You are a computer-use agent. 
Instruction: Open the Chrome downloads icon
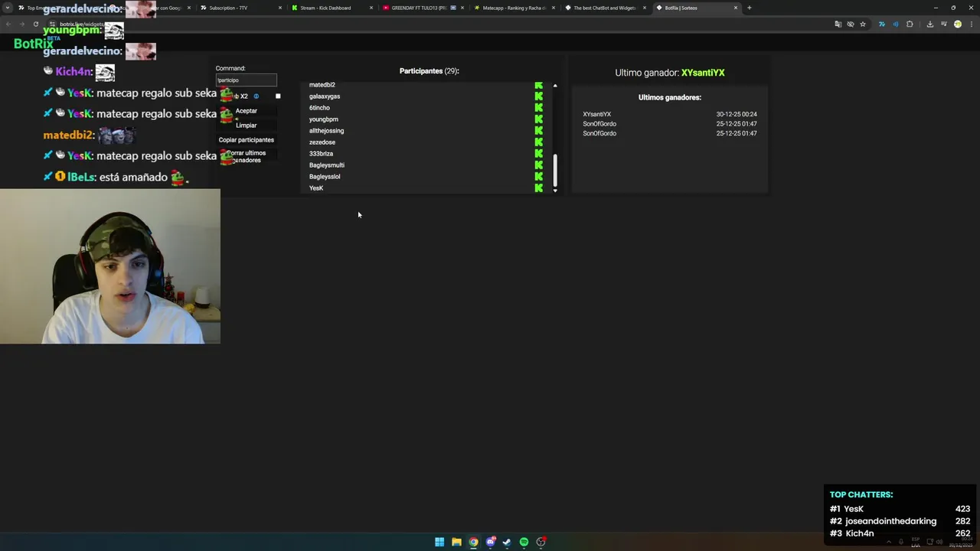[929, 24]
